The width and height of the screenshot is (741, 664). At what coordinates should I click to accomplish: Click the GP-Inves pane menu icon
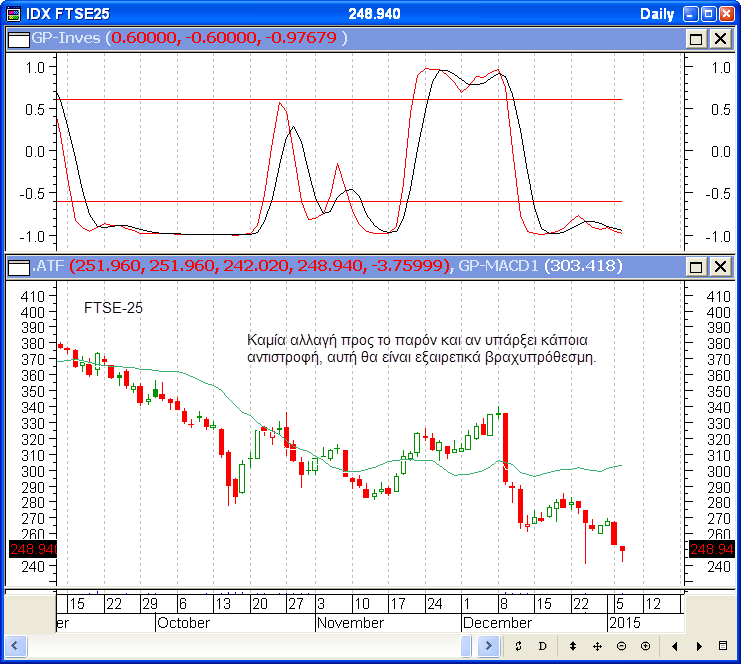19,39
